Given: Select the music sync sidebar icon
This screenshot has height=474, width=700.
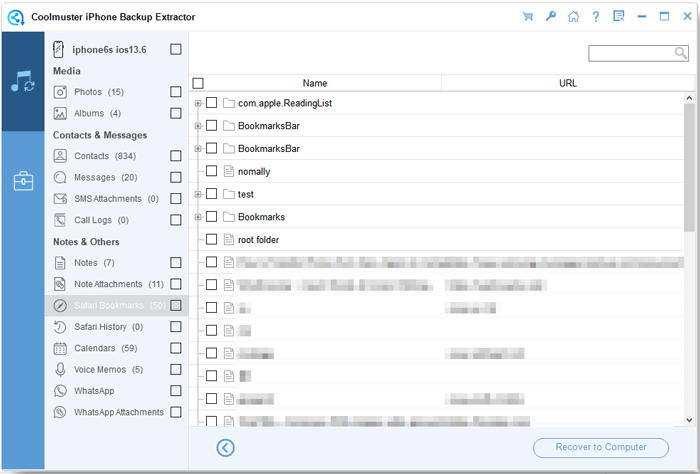Looking at the screenshot, I should coord(22,81).
